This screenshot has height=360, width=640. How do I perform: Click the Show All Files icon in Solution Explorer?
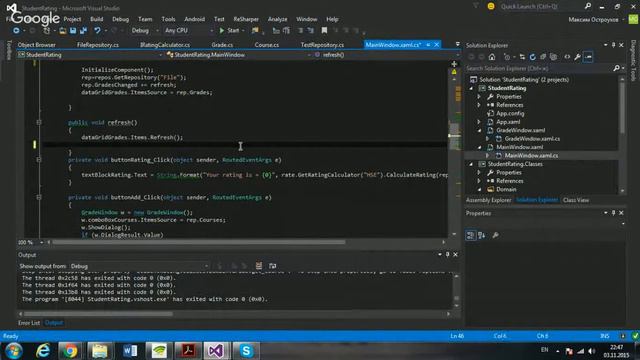click(x=553, y=57)
